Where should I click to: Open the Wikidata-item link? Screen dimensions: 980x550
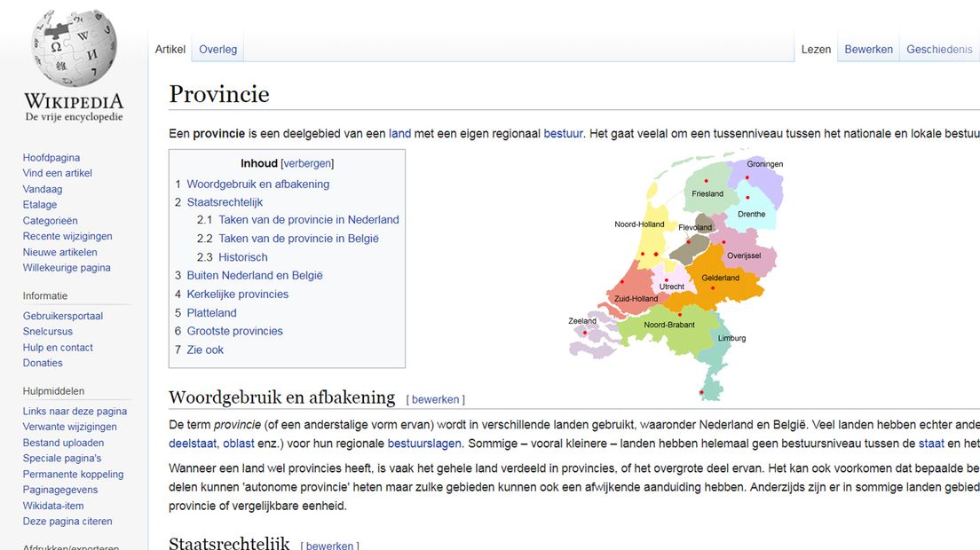coord(53,506)
